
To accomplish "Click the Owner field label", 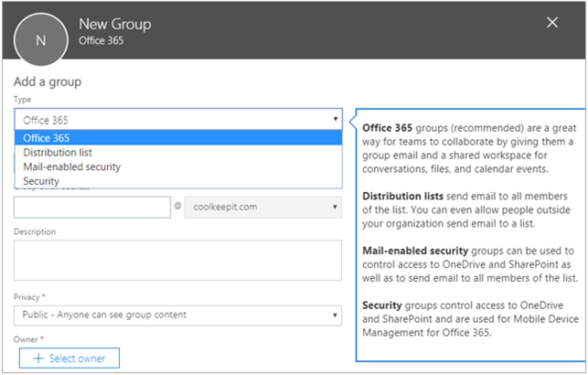I will [26, 339].
